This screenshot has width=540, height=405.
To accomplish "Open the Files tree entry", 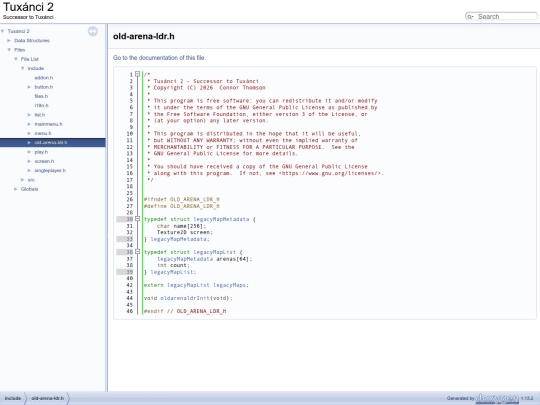I will pos(19,50).
